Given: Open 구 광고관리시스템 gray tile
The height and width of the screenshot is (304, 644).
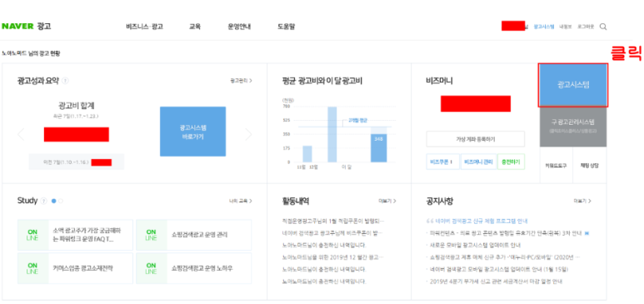Looking at the screenshot, I should click(x=573, y=126).
